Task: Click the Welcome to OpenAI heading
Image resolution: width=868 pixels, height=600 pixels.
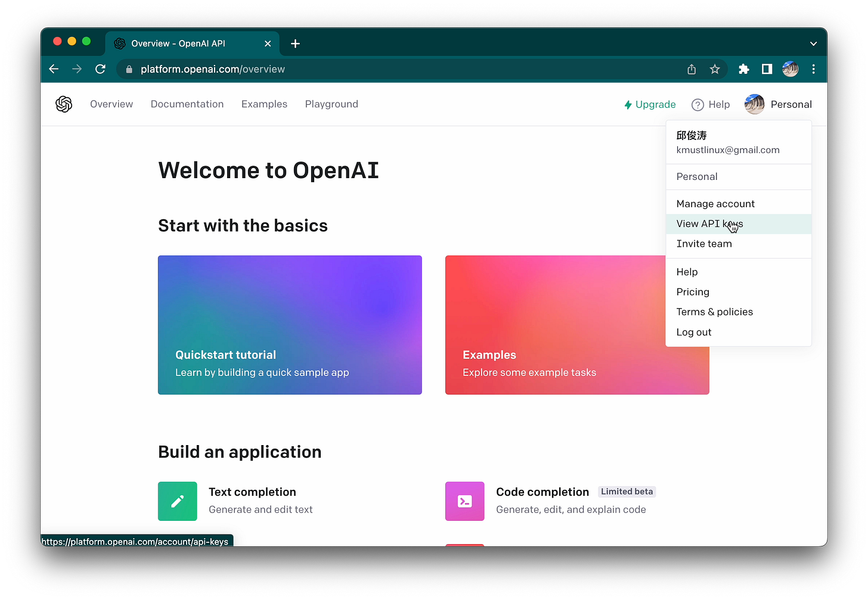Action: 269,170
